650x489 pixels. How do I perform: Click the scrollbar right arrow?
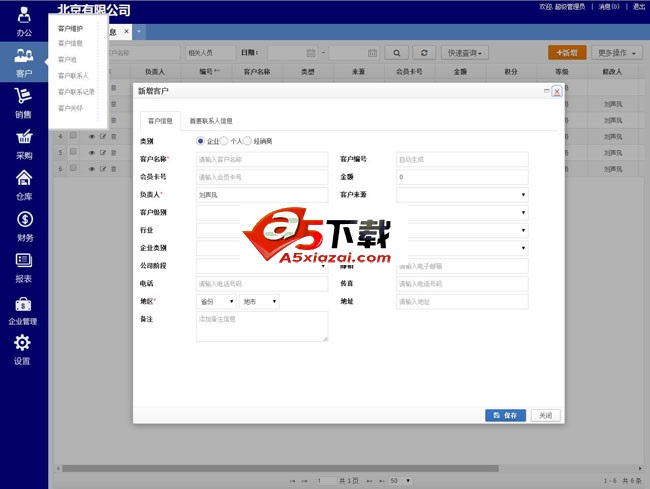click(x=640, y=468)
